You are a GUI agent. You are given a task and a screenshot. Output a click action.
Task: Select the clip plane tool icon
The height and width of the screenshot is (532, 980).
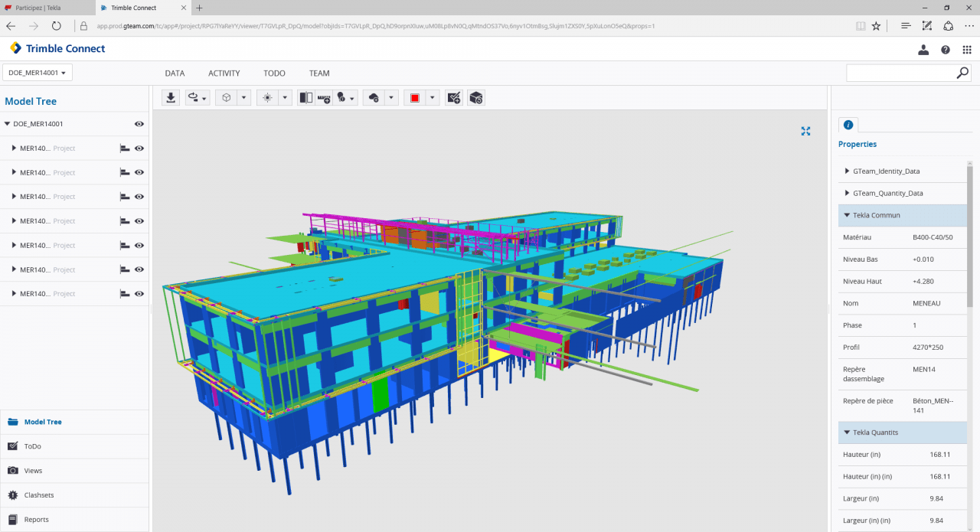(x=305, y=98)
